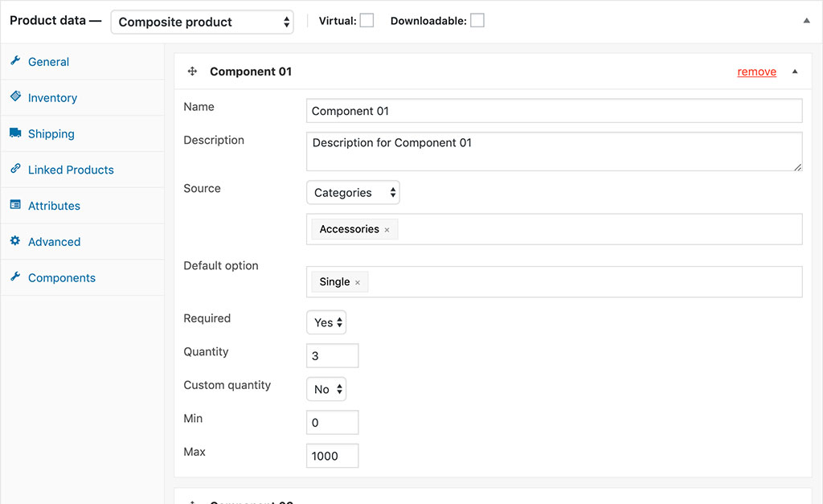Image resolution: width=823 pixels, height=504 pixels.
Task: Click the Components wrench icon
Action: click(15, 277)
